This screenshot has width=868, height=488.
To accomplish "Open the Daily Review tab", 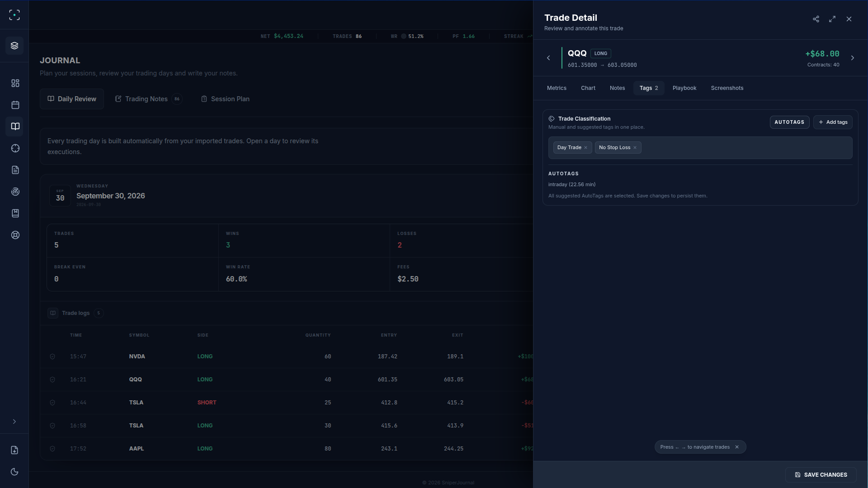I will point(72,99).
